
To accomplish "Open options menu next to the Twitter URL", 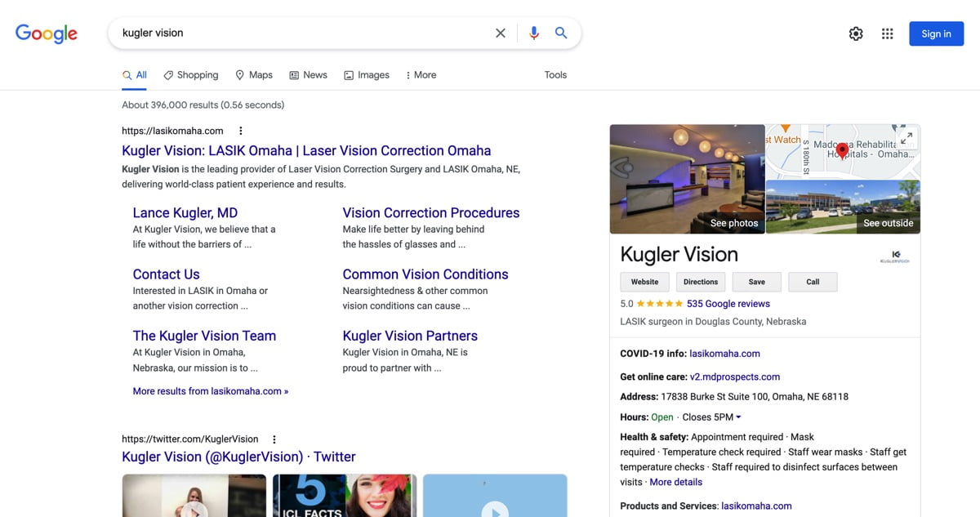I will [x=274, y=439].
